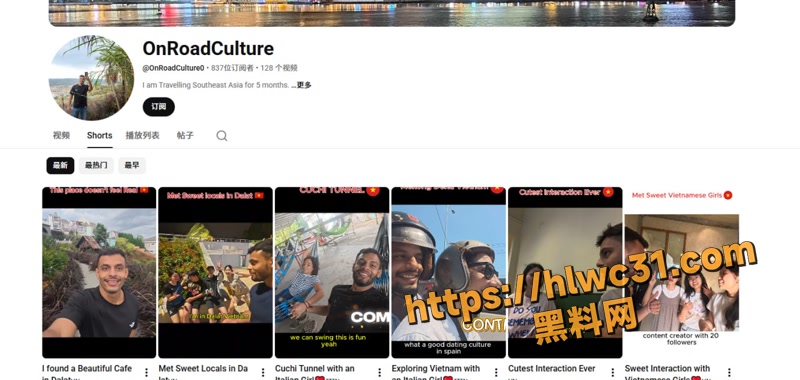Play the Cutest Interaction Ever thumbnail
Screen dimensions: 800x380
coord(565,272)
